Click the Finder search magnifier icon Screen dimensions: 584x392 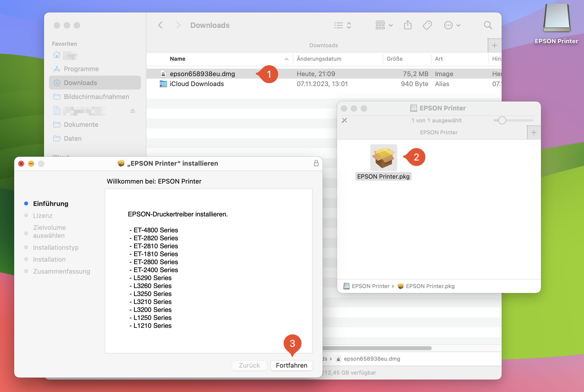pos(487,25)
